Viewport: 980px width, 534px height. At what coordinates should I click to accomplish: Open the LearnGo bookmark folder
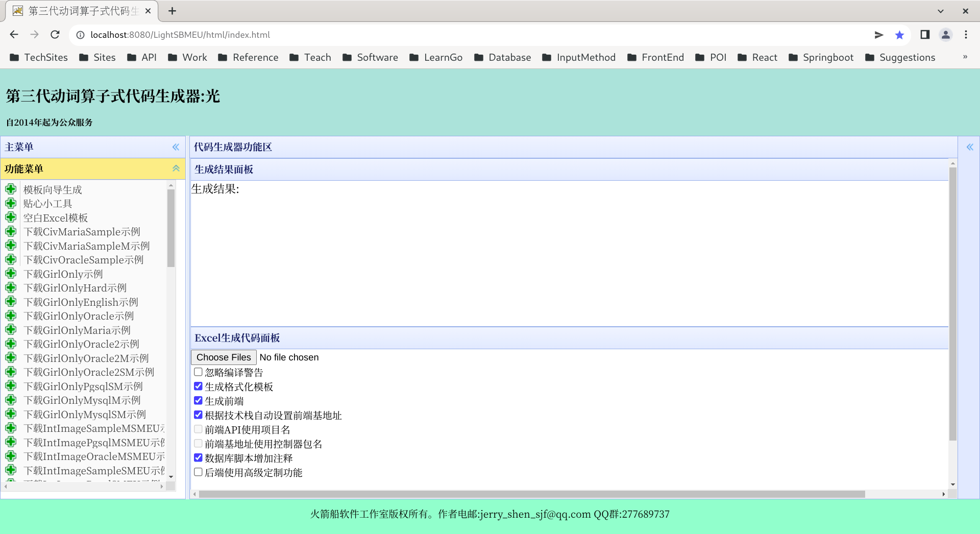(x=436, y=57)
